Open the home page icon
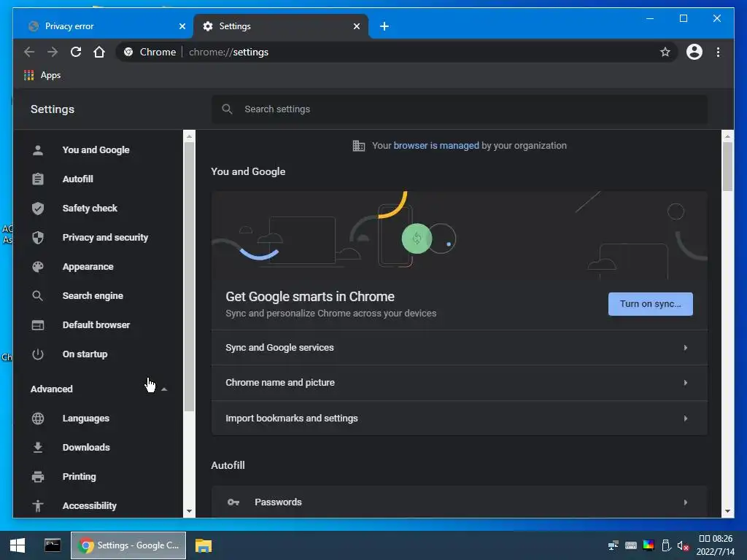This screenshot has width=747, height=560. (x=99, y=52)
